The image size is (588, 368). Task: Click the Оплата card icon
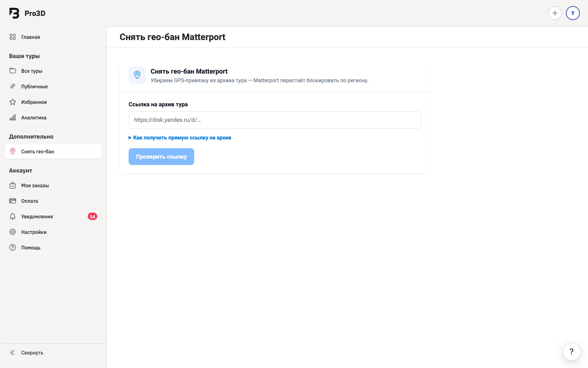pyautogui.click(x=13, y=201)
